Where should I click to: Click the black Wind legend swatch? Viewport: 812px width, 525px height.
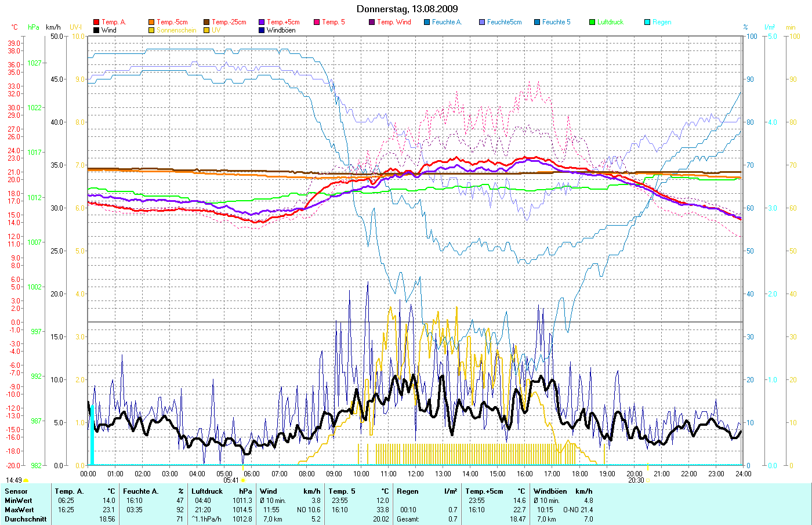click(96, 30)
